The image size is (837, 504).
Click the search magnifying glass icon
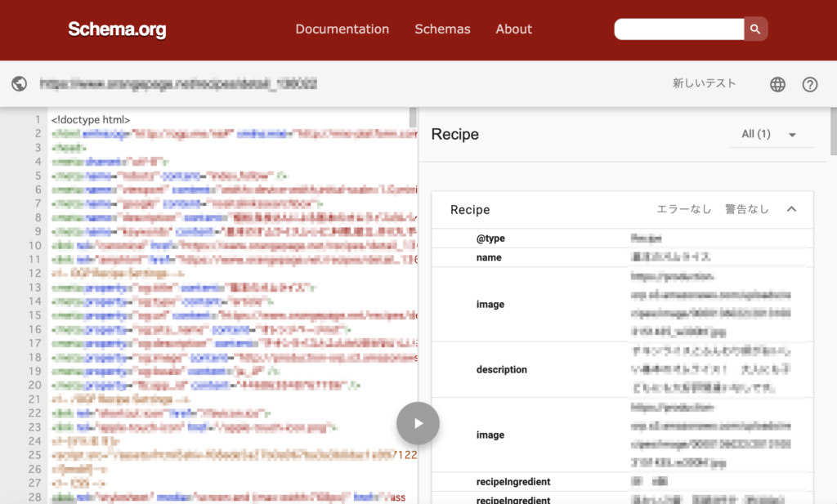[x=754, y=29]
